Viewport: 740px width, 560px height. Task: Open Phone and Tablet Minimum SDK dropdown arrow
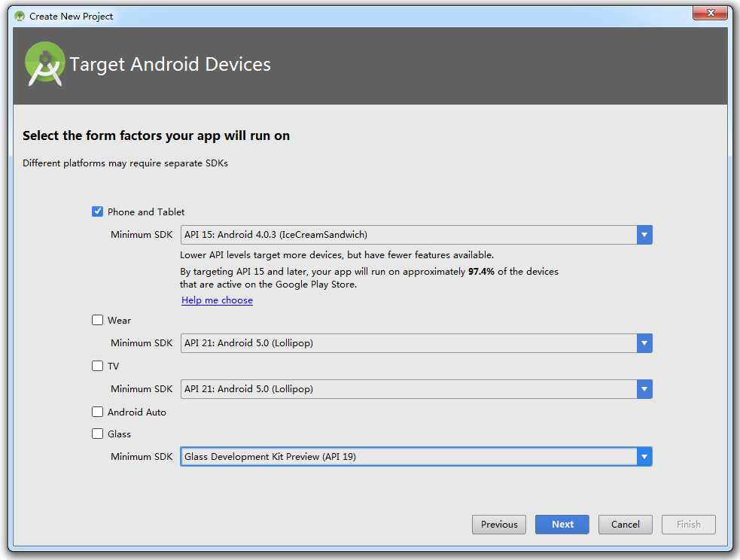[644, 235]
